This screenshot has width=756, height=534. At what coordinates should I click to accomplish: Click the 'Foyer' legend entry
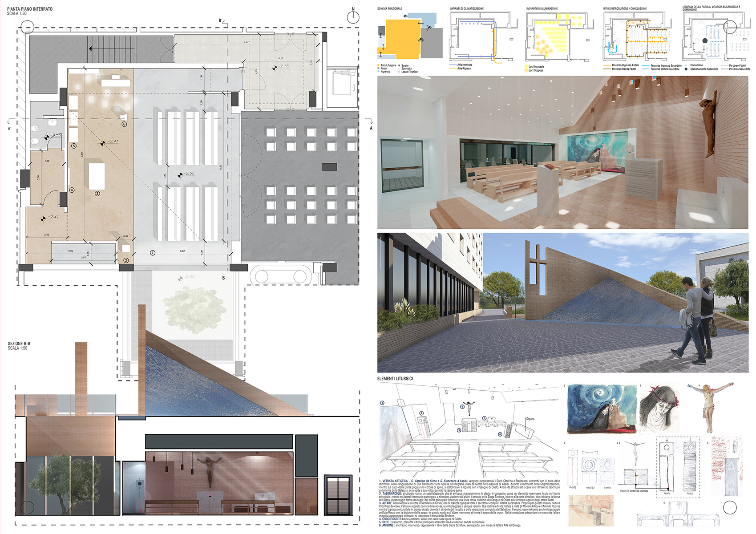click(x=382, y=69)
